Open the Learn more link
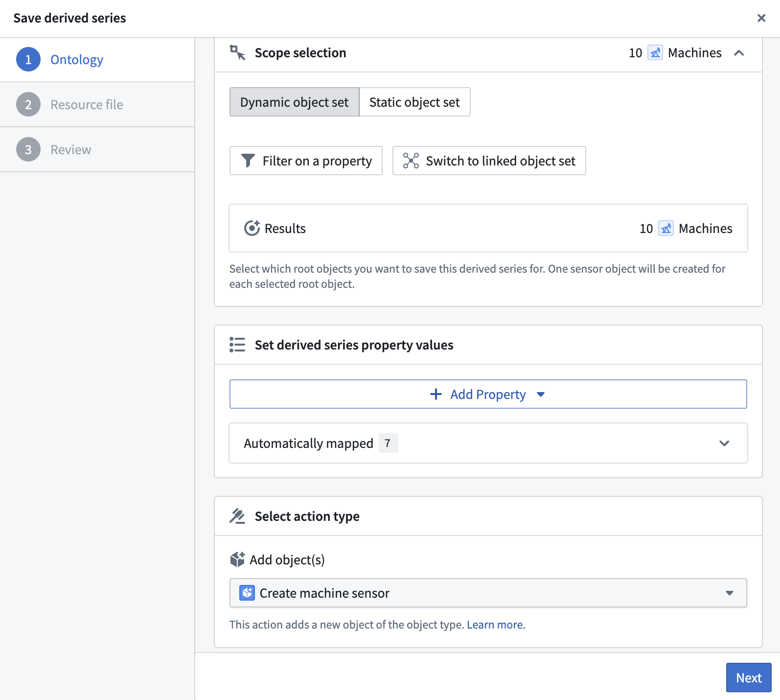The height and width of the screenshot is (700, 780). tap(496, 625)
